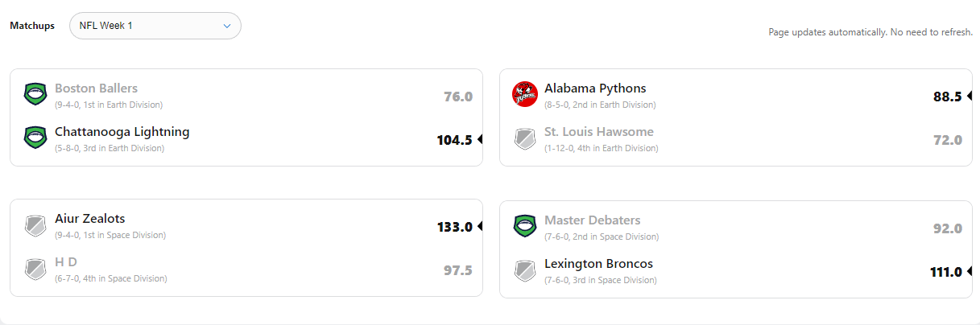980x325 pixels.
Task: Click the Lexington Broncos team name
Action: coord(598,264)
